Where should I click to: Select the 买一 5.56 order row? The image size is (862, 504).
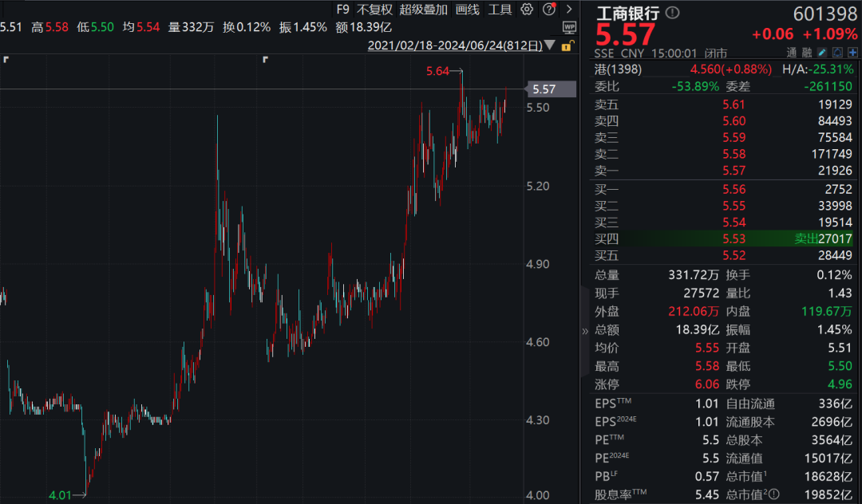pos(723,190)
